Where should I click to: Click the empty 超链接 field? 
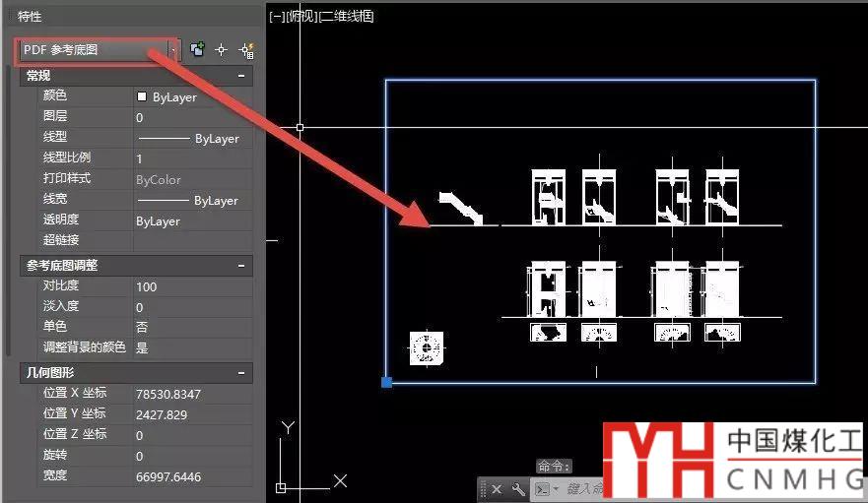tap(192, 241)
